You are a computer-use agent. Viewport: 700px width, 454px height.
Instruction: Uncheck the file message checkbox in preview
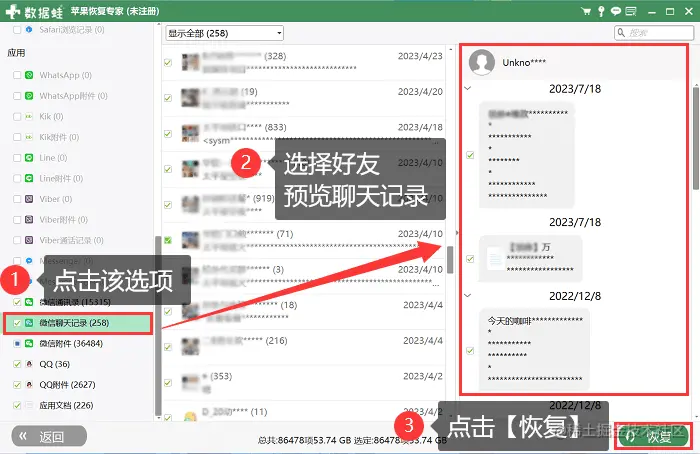point(470,258)
